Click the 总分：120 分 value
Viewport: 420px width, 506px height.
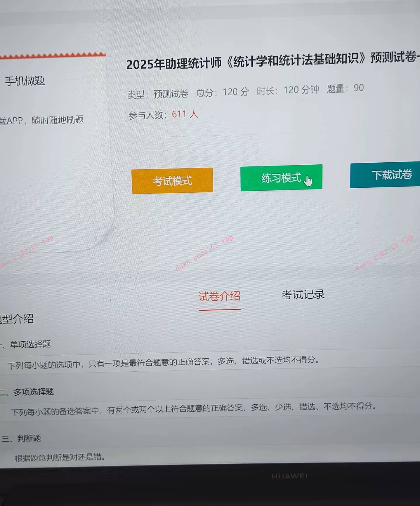223,92
